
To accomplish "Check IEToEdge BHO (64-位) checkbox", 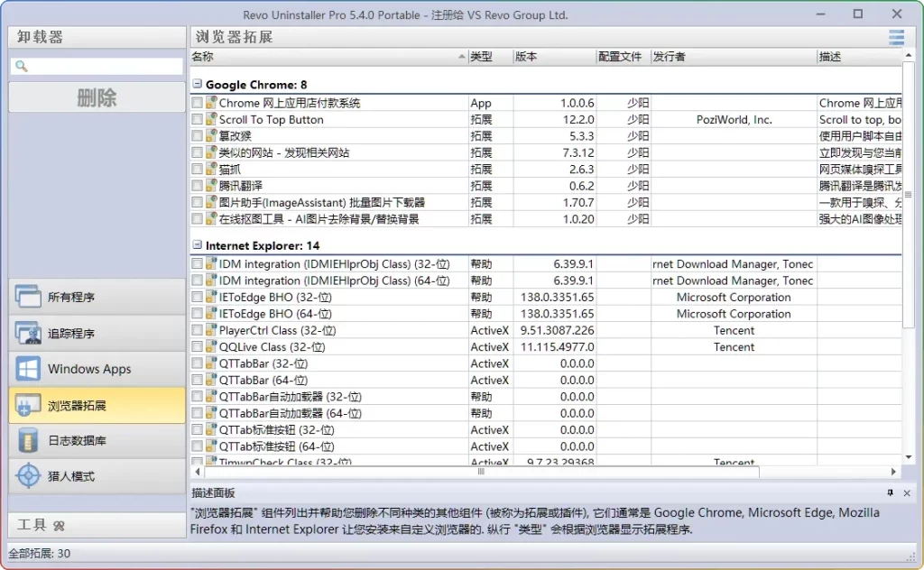I will [x=197, y=313].
